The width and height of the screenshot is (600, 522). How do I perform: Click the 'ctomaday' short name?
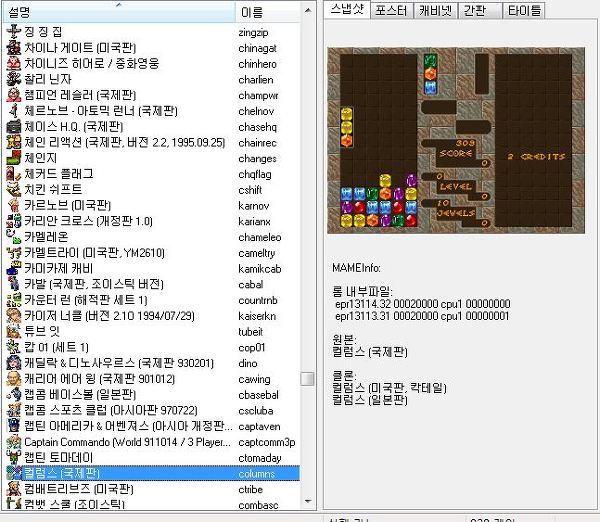[259, 458]
